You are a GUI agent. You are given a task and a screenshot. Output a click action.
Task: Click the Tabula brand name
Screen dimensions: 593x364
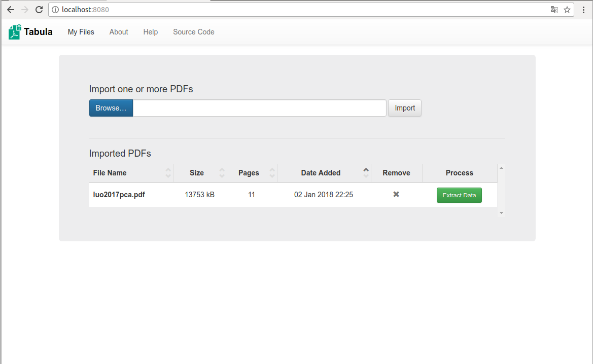click(38, 32)
